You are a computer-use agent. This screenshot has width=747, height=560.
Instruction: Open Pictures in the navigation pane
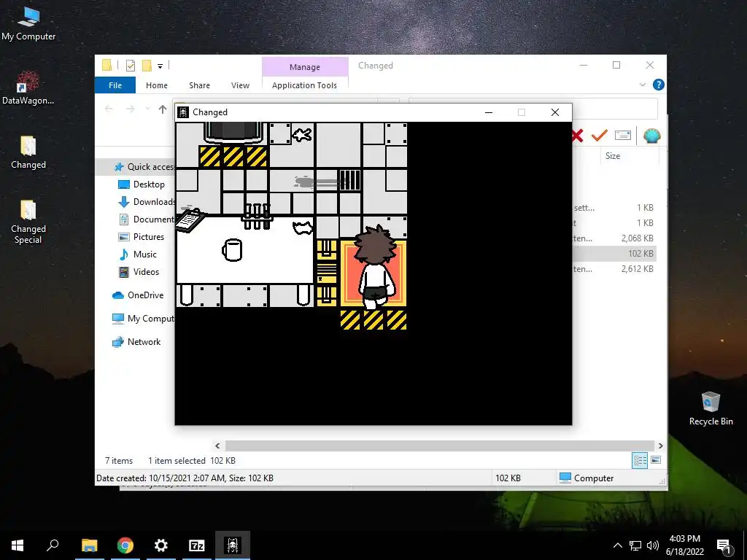(x=141, y=237)
